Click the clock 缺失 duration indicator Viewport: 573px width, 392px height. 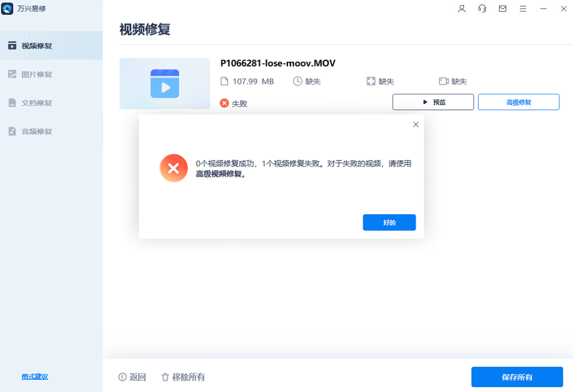307,81
